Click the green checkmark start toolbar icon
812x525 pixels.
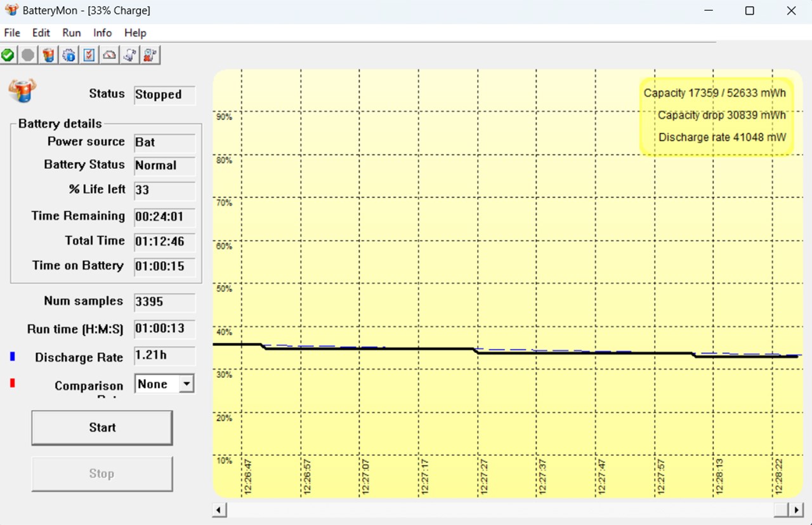coord(8,56)
